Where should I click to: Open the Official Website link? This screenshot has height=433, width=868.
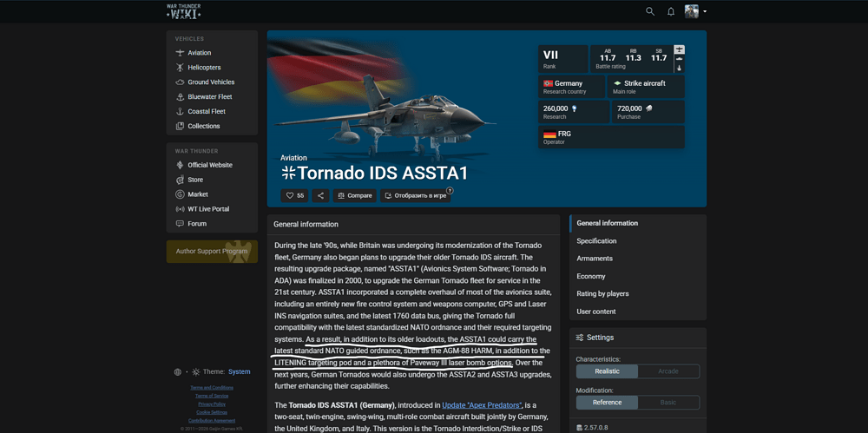[210, 165]
